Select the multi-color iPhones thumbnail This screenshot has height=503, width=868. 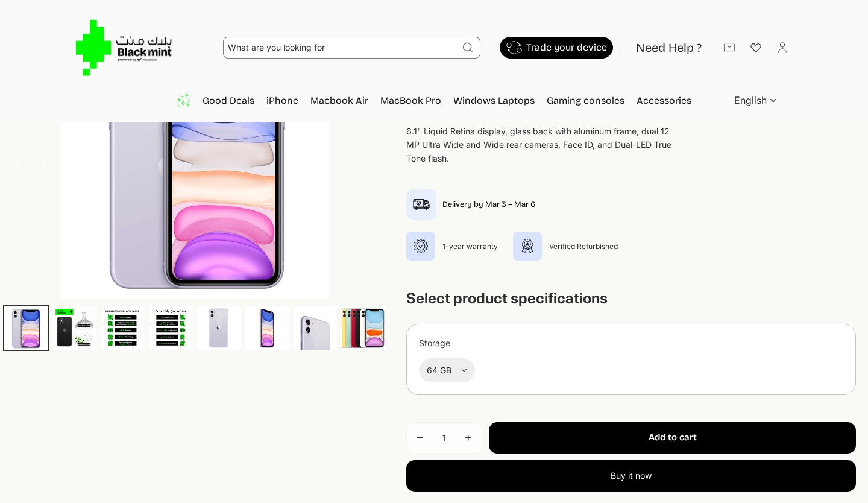pos(363,328)
